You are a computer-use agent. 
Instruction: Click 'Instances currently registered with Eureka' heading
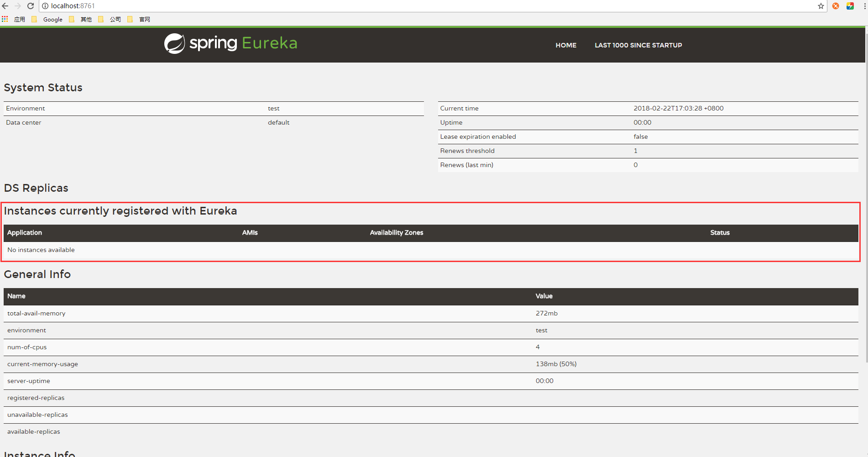pyautogui.click(x=120, y=211)
